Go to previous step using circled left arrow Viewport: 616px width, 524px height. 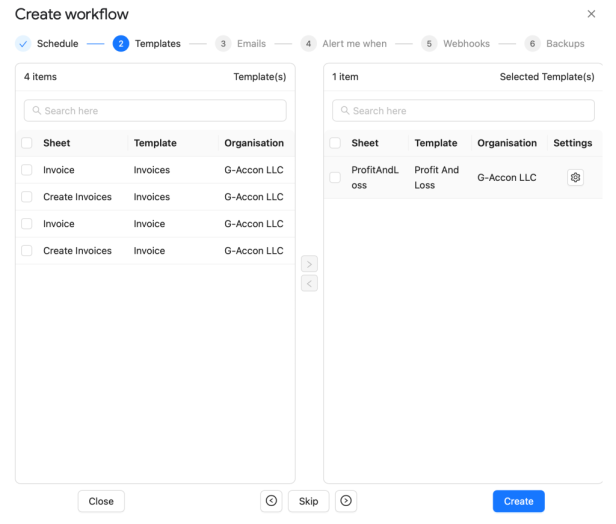(271, 501)
